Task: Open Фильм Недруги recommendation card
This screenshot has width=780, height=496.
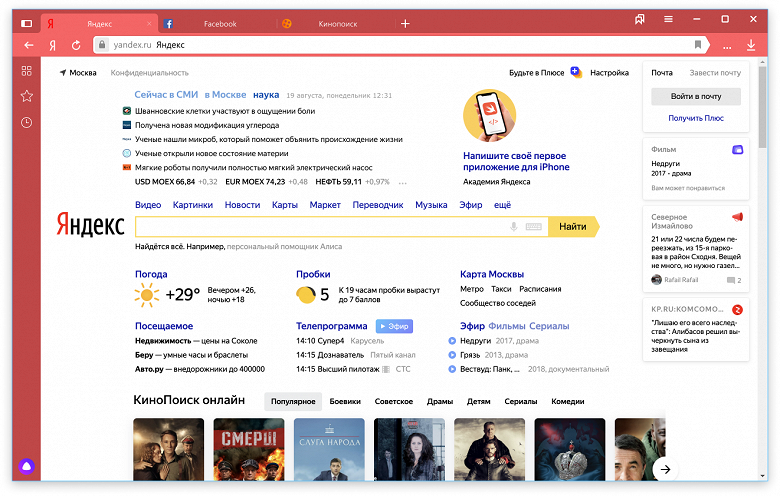Action: (696, 169)
